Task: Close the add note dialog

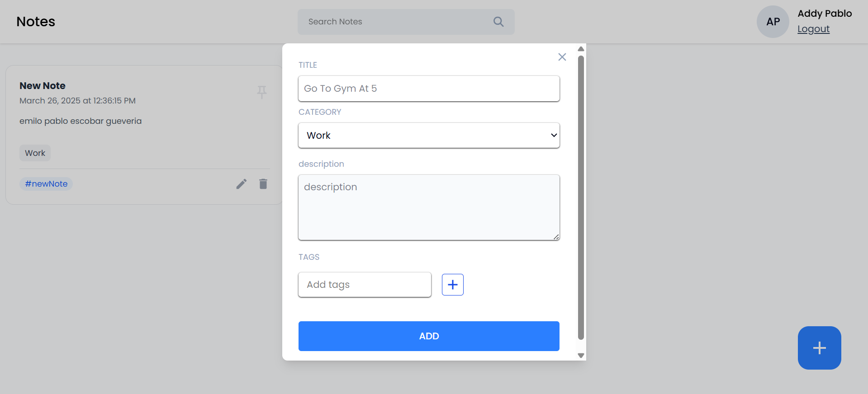Action: [562, 57]
